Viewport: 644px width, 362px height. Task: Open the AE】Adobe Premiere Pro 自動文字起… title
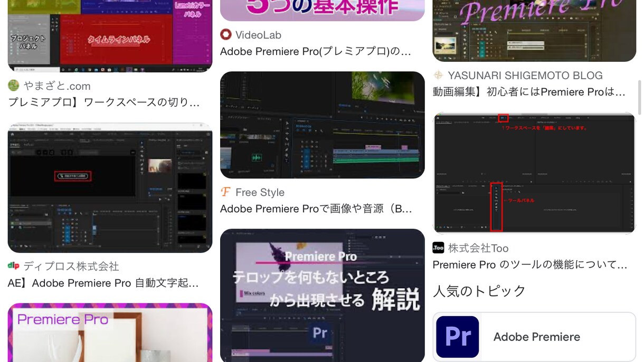(x=103, y=283)
